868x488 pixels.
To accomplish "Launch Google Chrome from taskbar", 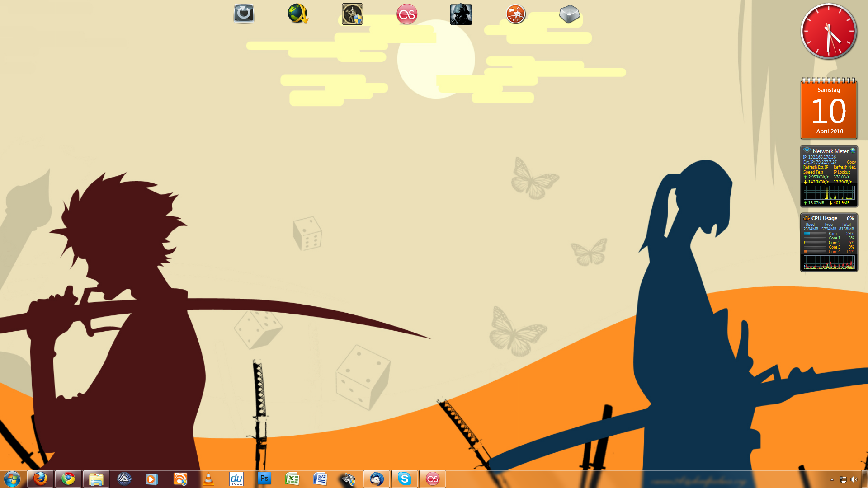I will click(x=68, y=479).
